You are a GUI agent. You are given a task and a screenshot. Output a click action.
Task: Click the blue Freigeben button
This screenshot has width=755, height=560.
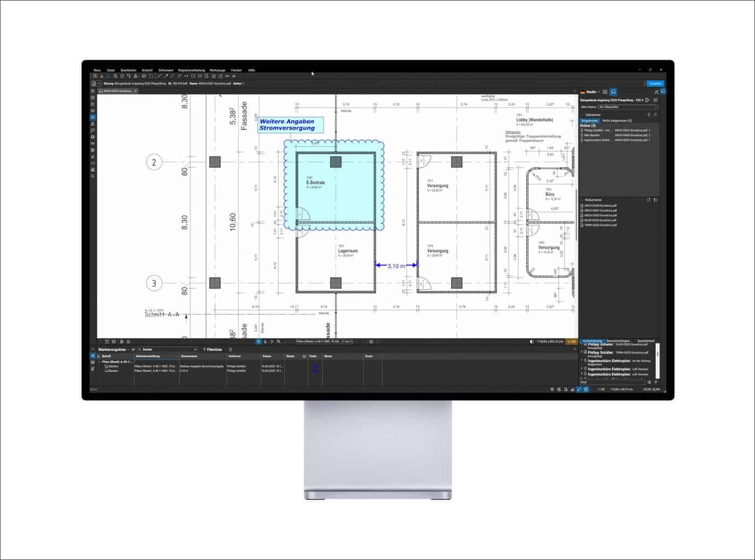[654, 84]
